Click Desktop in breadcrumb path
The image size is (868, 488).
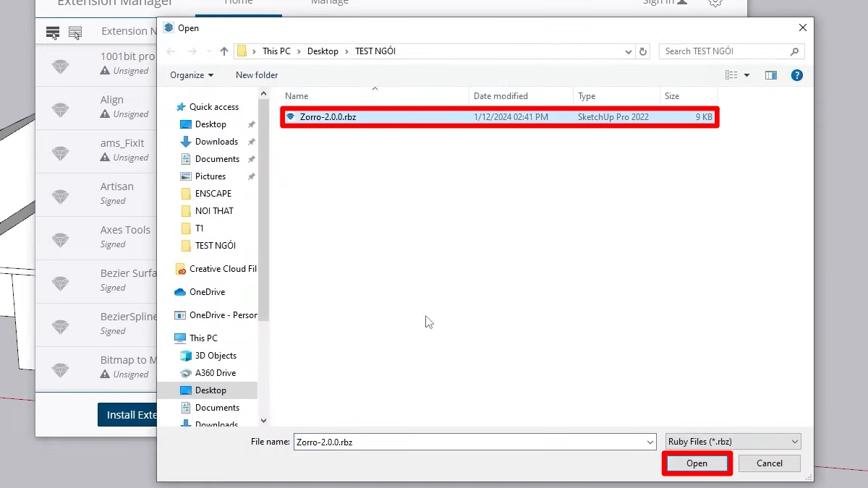tap(323, 51)
